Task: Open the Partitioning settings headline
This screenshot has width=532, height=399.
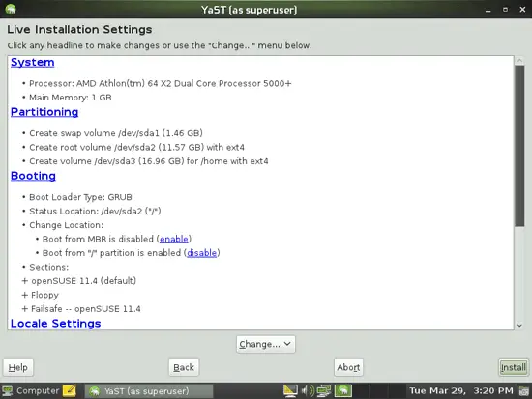Action: tap(44, 112)
